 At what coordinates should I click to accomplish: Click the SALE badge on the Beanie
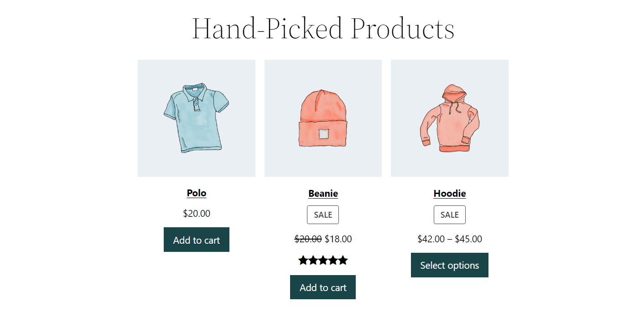pyautogui.click(x=322, y=215)
